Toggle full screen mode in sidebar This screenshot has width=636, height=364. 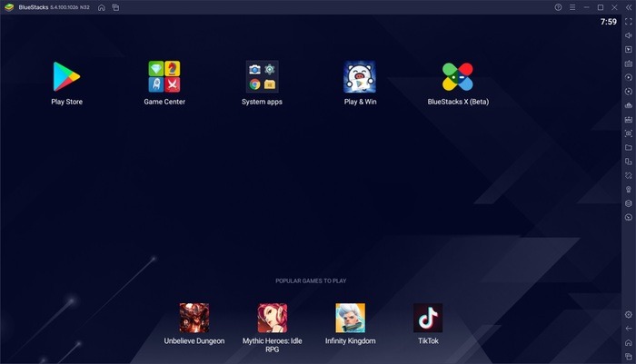click(629, 22)
